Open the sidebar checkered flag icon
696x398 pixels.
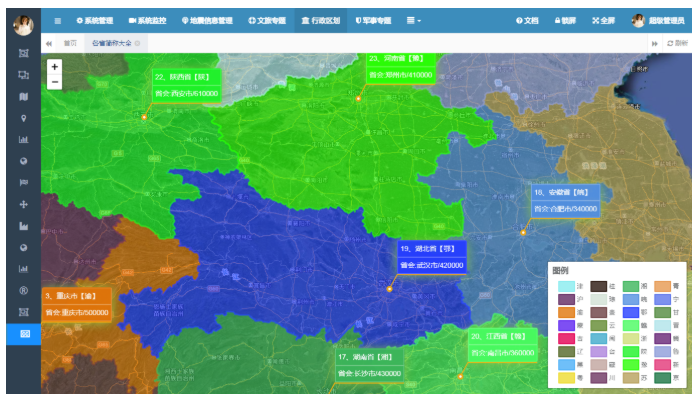(x=24, y=182)
